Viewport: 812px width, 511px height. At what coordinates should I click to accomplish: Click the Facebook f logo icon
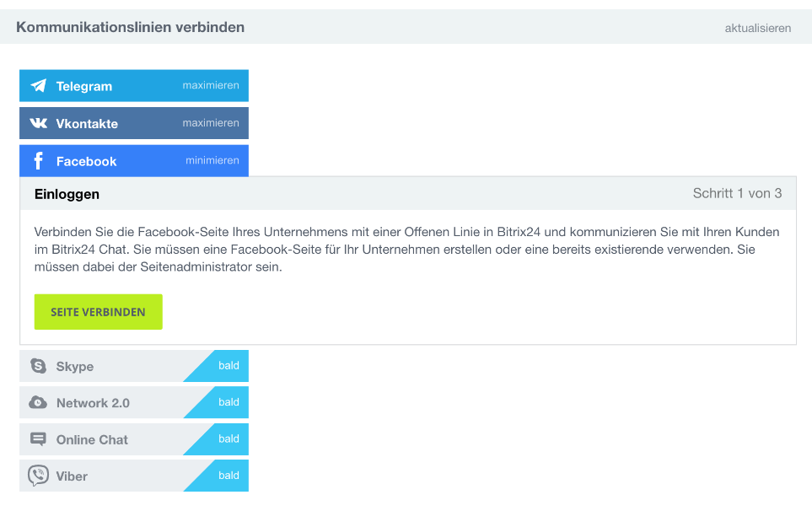click(x=38, y=160)
